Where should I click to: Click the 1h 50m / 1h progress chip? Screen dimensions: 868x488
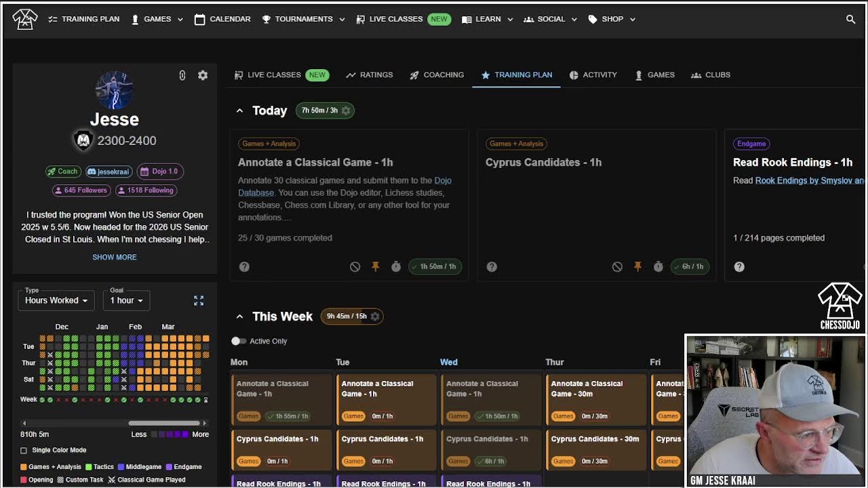tap(437, 266)
